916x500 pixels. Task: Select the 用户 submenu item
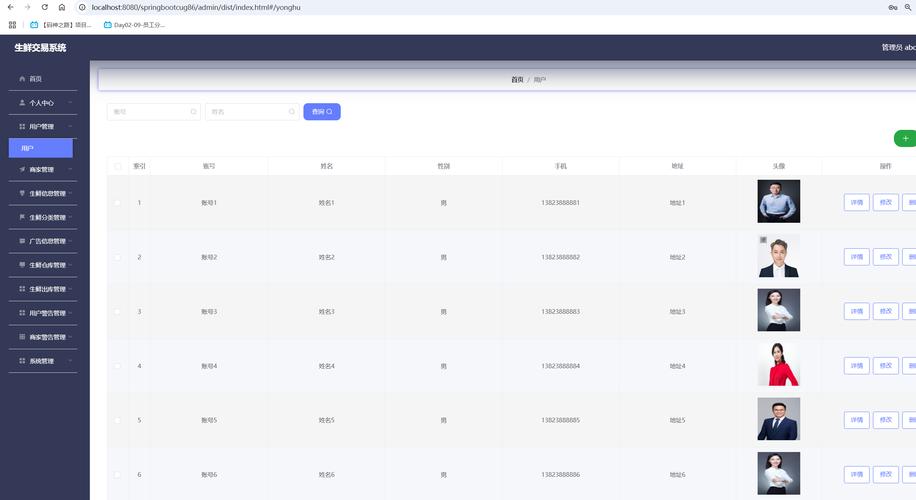click(41, 148)
